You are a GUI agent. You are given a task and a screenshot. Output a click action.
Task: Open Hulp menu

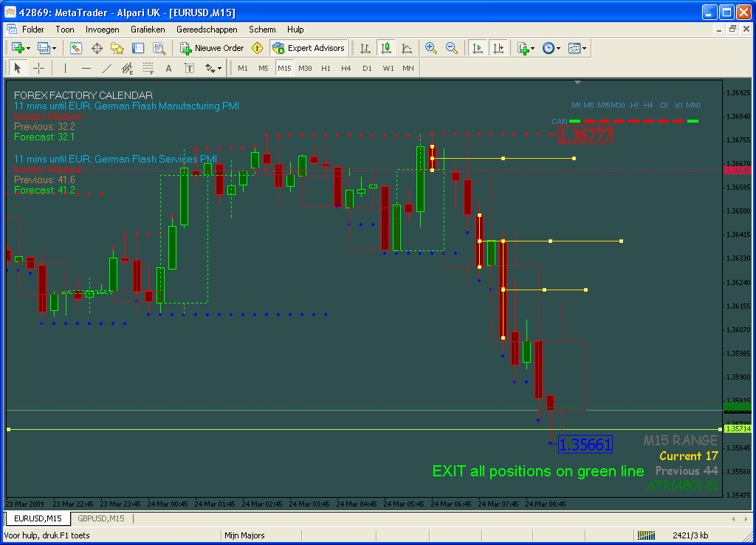[x=295, y=30]
